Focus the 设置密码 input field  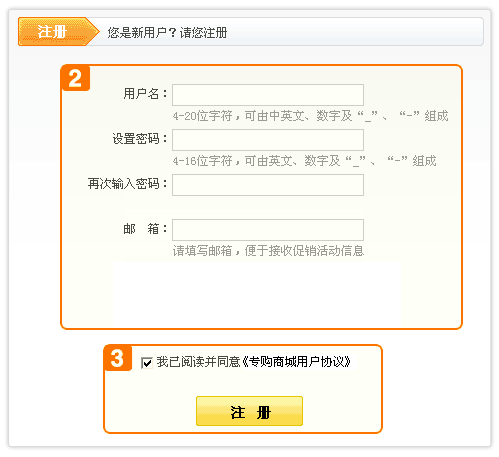(x=268, y=140)
